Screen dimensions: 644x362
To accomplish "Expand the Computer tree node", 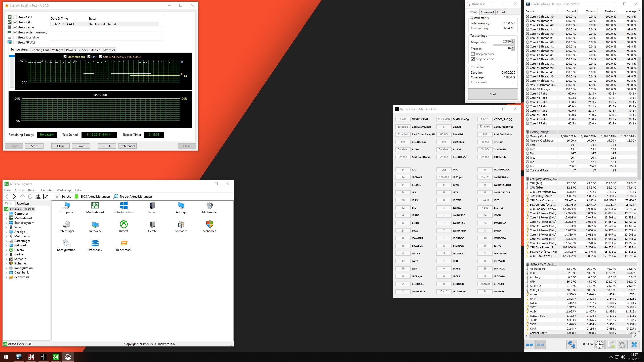I will tap(6, 213).
